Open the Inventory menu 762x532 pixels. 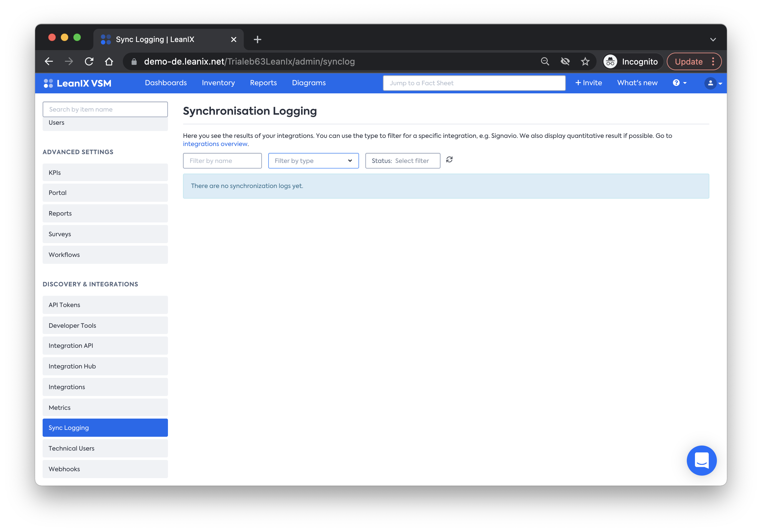(x=218, y=83)
